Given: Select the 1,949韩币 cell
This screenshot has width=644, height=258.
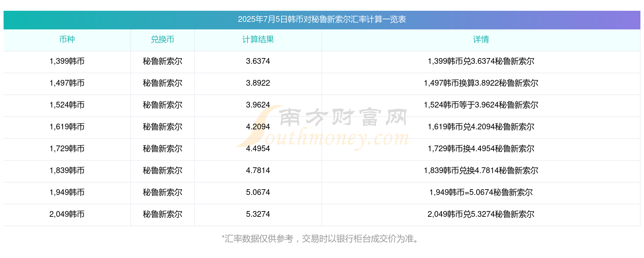Looking at the screenshot, I should [x=67, y=192].
